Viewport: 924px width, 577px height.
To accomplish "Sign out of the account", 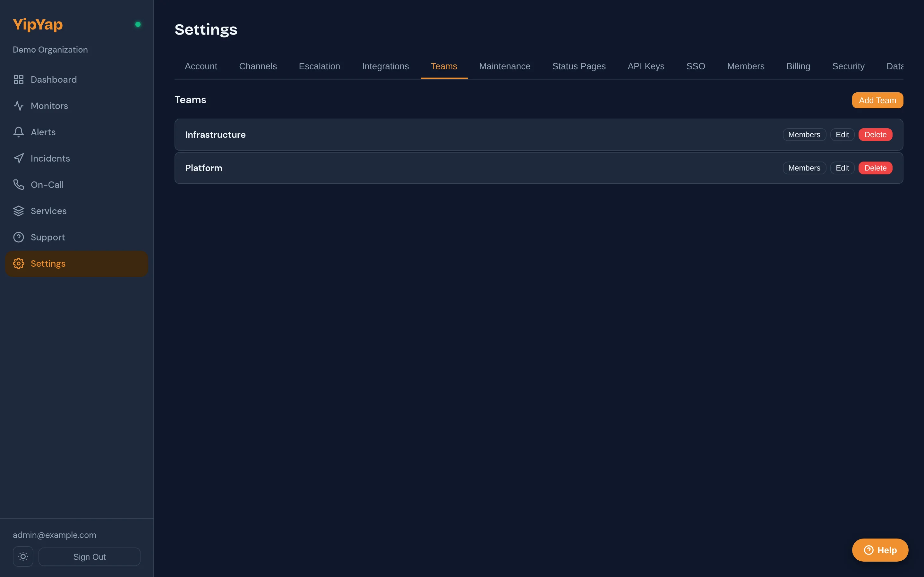I will (x=89, y=556).
